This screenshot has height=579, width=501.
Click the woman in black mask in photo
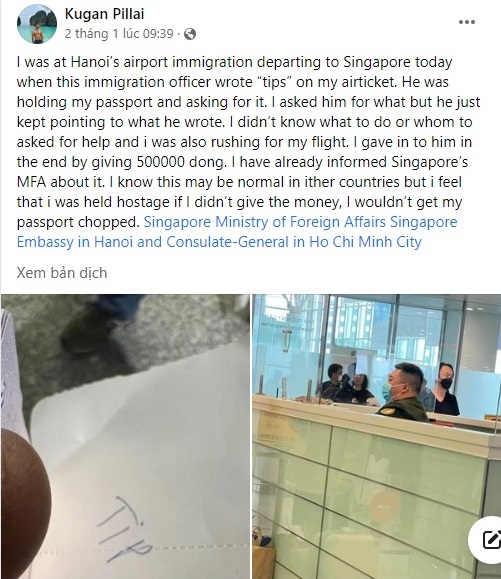tap(445, 388)
